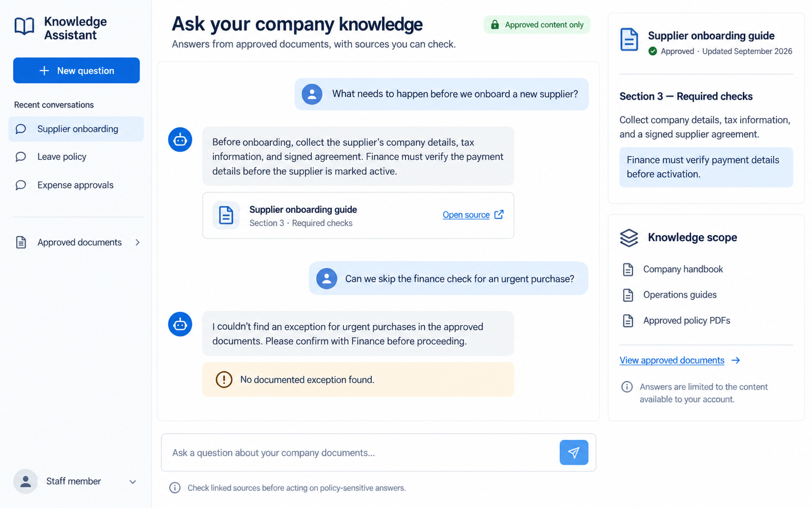
Task: Click the Supplier onboarding guide document icon in the right panel
Action: pos(629,40)
